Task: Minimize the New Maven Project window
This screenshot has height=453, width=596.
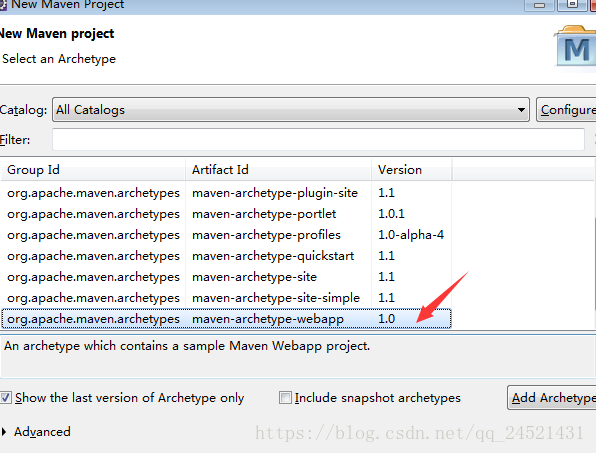Action: tap(539, 5)
